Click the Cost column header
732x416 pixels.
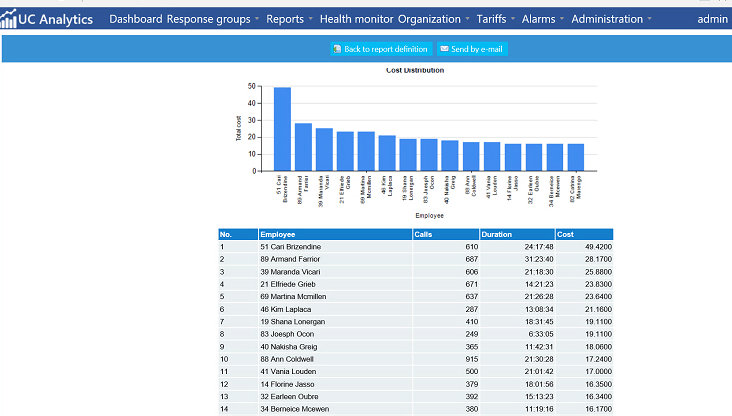pos(584,234)
